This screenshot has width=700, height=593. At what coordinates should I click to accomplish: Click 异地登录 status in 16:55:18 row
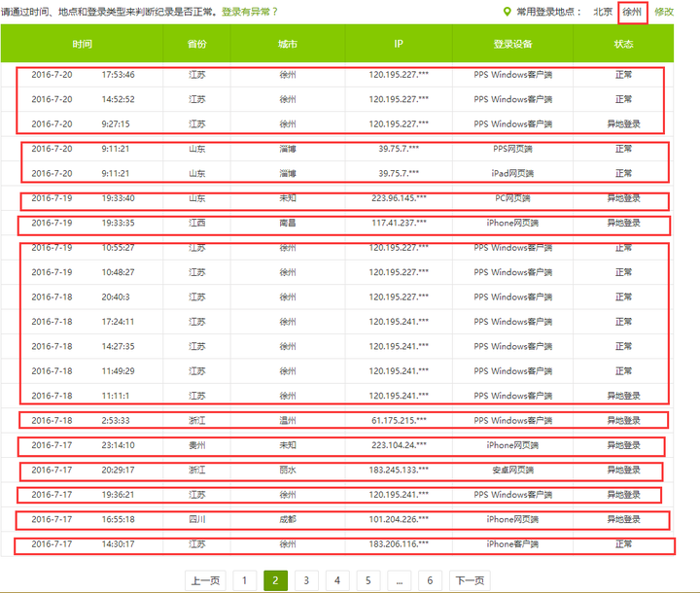pos(623,519)
